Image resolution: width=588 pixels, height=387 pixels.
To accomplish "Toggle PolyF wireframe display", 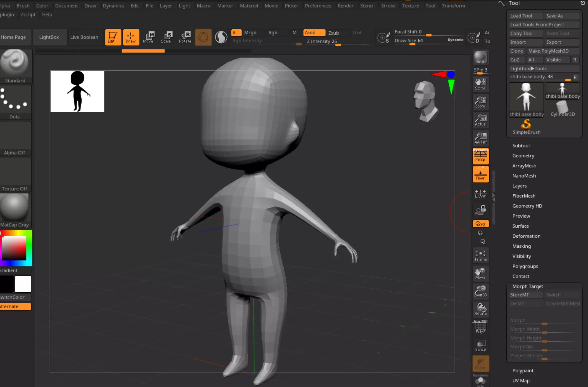I will click(x=480, y=327).
